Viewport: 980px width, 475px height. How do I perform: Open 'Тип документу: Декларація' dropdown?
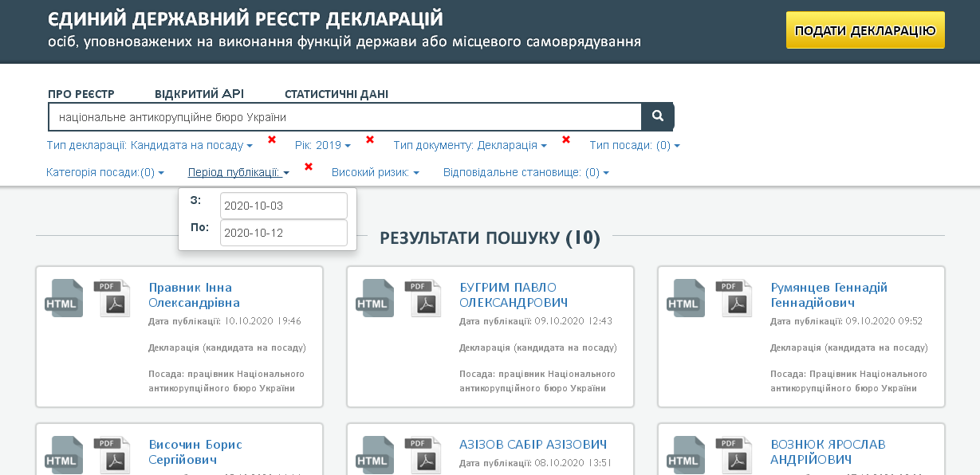pyautogui.click(x=470, y=146)
